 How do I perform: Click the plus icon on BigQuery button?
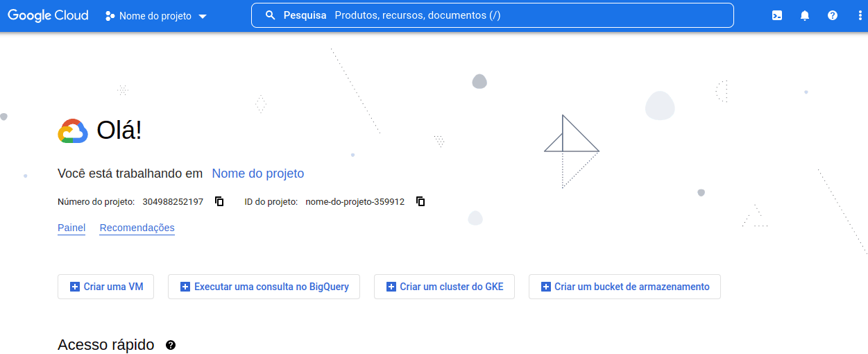(x=185, y=287)
